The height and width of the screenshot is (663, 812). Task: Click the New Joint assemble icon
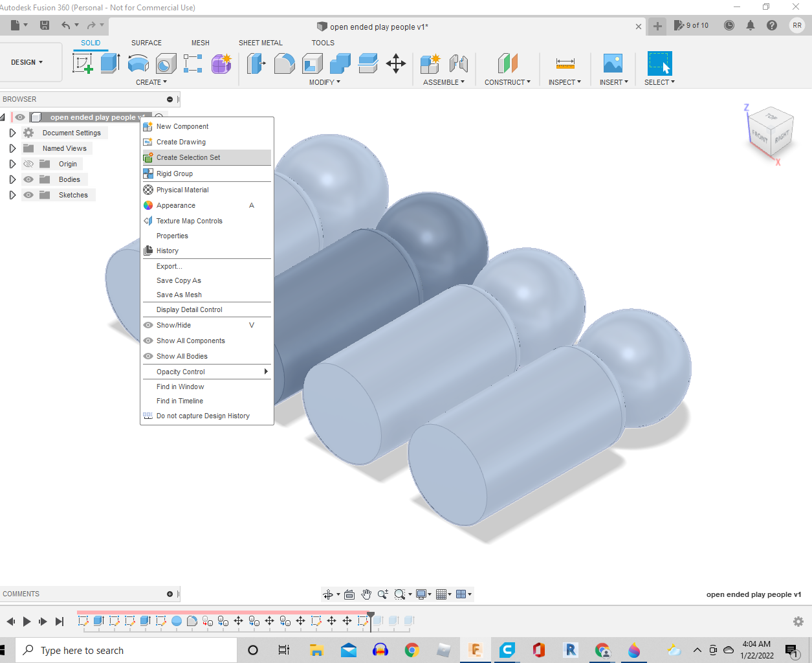click(x=458, y=63)
